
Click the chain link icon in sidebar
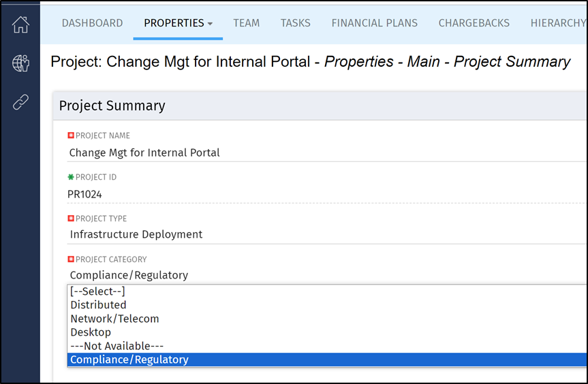[x=20, y=103]
